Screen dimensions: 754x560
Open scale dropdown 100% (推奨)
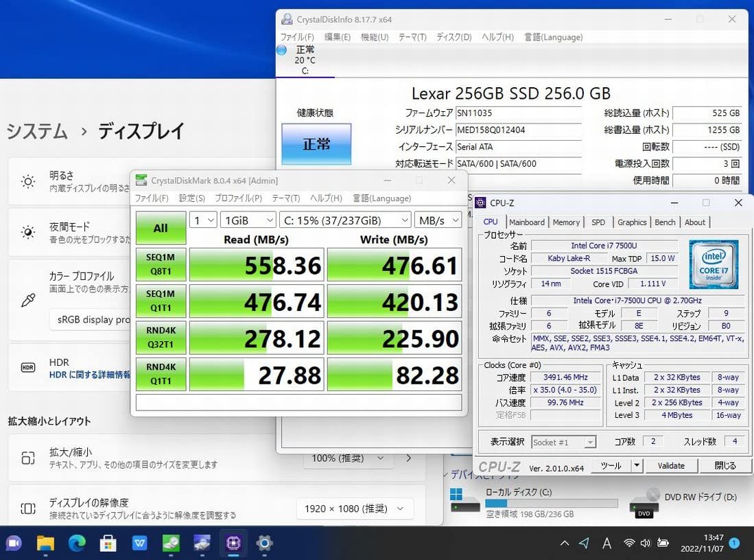point(348,458)
